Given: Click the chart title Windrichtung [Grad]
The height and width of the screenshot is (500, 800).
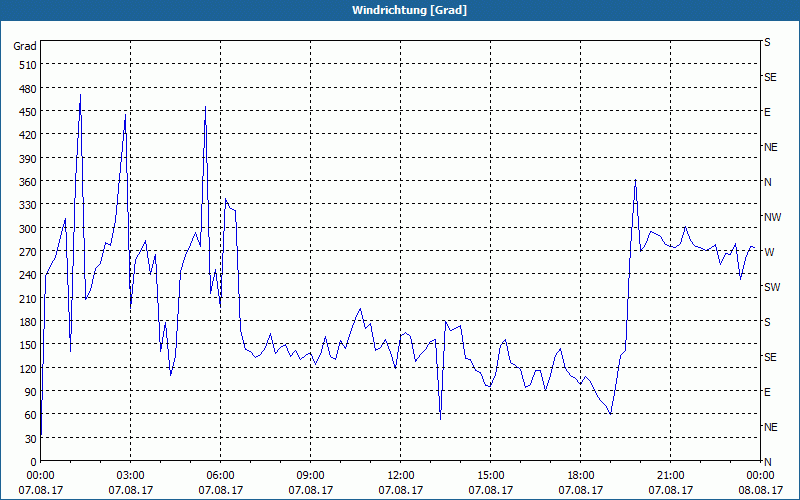Looking at the screenshot, I should (x=409, y=10).
